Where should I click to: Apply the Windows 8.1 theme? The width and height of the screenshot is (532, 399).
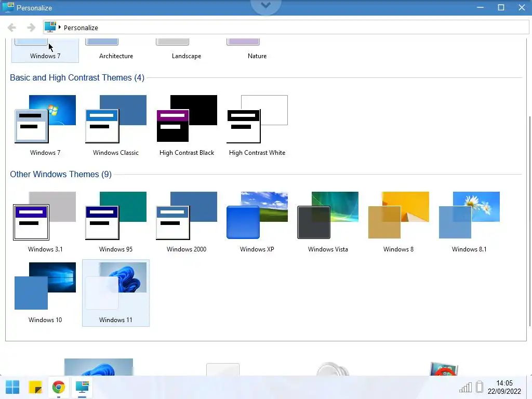pos(469,222)
